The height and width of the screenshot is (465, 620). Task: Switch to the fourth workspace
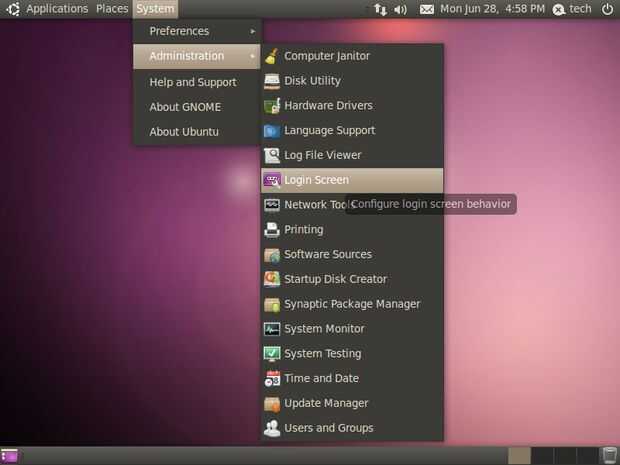pyautogui.click(x=586, y=456)
